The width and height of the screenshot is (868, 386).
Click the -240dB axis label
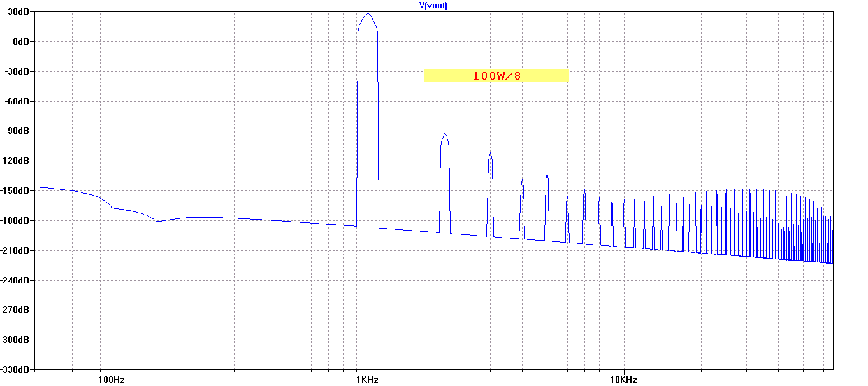point(16,280)
